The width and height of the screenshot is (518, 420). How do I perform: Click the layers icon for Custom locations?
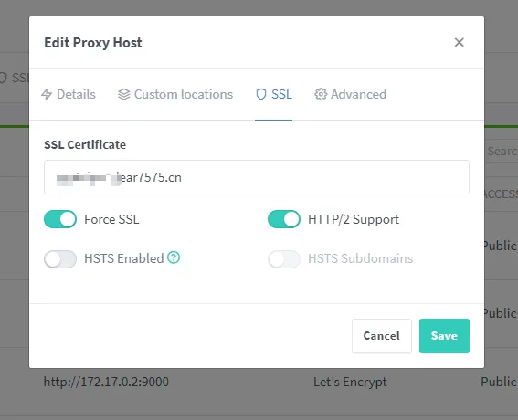click(x=124, y=94)
